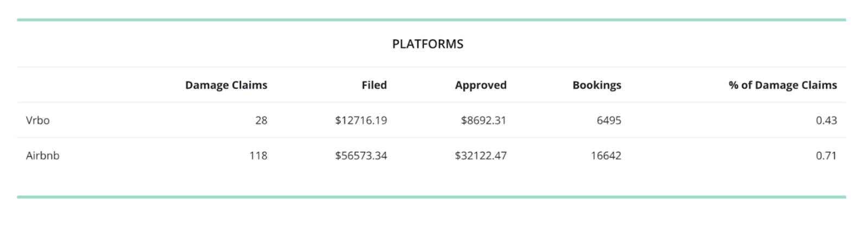This screenshot has height=228, width=868.
Task: Click Airbnb damage claims value 118
Action: pyautogui.click(x=258, y=155)
